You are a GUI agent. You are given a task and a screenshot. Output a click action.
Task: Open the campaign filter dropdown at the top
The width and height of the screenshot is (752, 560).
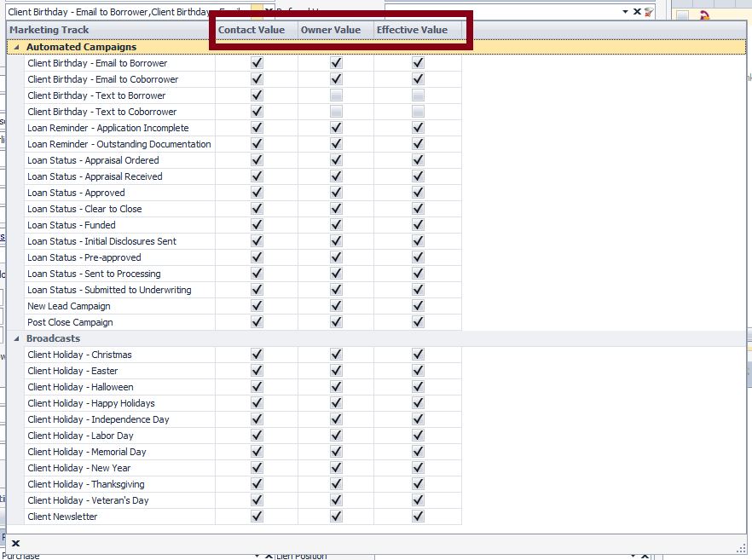pyautogui.click(x=624, y=11)
